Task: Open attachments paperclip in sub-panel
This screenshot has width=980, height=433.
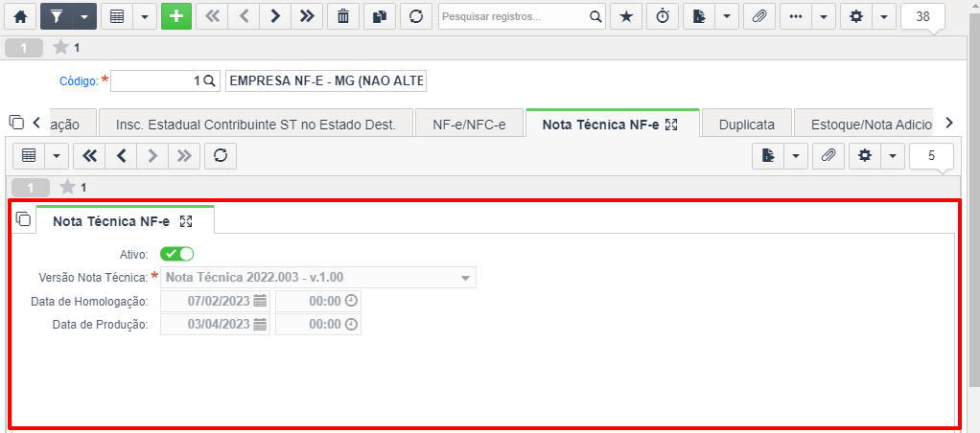Action: click(x=828, y=156)
